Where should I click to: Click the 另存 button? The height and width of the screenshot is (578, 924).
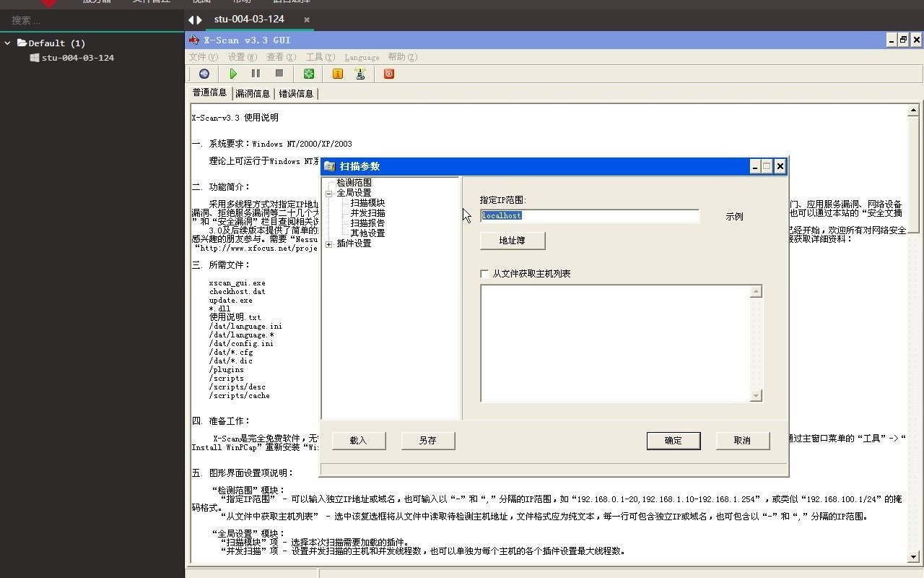pyautogui.click(x=428, y=441)
